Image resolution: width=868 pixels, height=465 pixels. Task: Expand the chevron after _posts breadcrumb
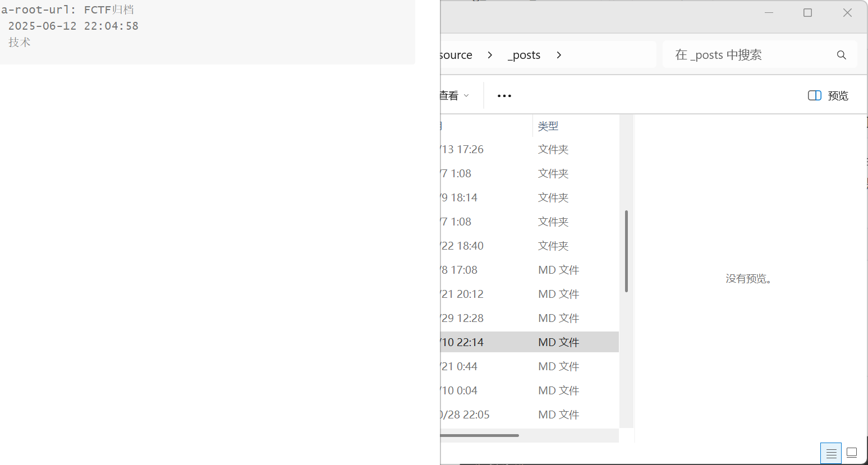(558, 55)
